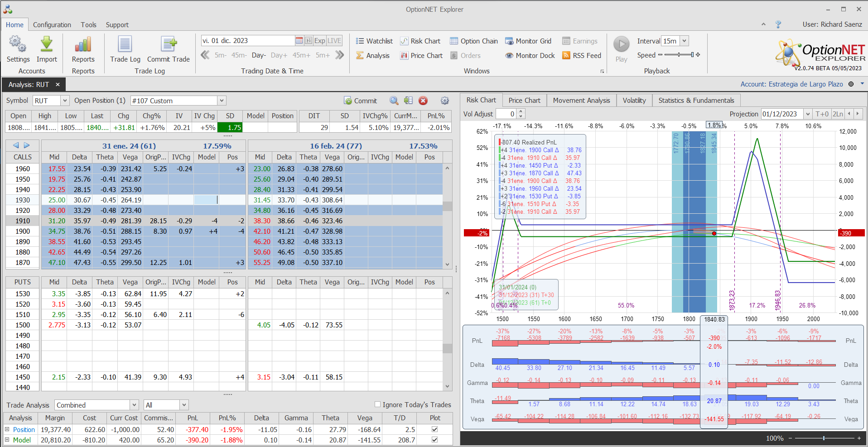This screenshot has width=868, height=447.
Task: Click the Account: Estrategia de Largo Plazo link
Action: pyautogui.click(x=791, y=84)
